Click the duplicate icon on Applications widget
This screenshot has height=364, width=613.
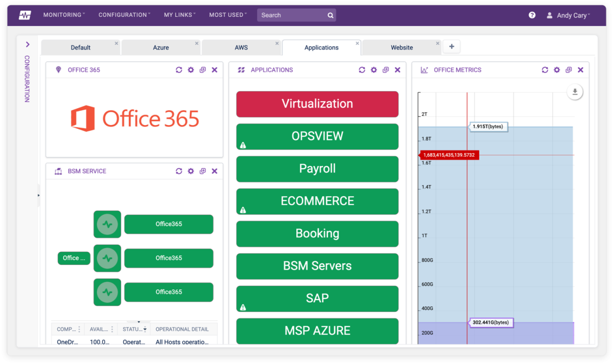pyautogui.click(x=386, y=70)
